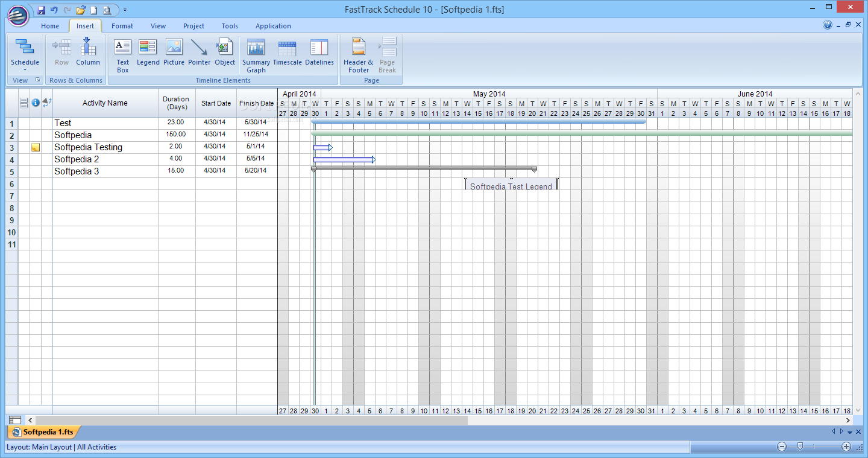Select row number 1 header
The image size is (868, 458).
tap(11, 124)
